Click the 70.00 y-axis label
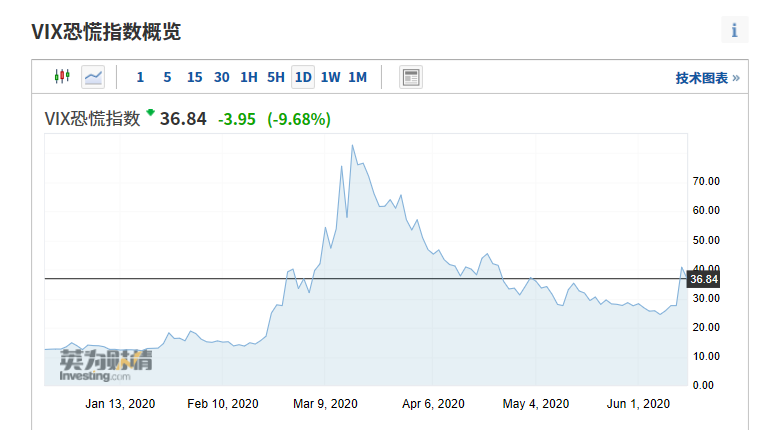 coord(706,181)
